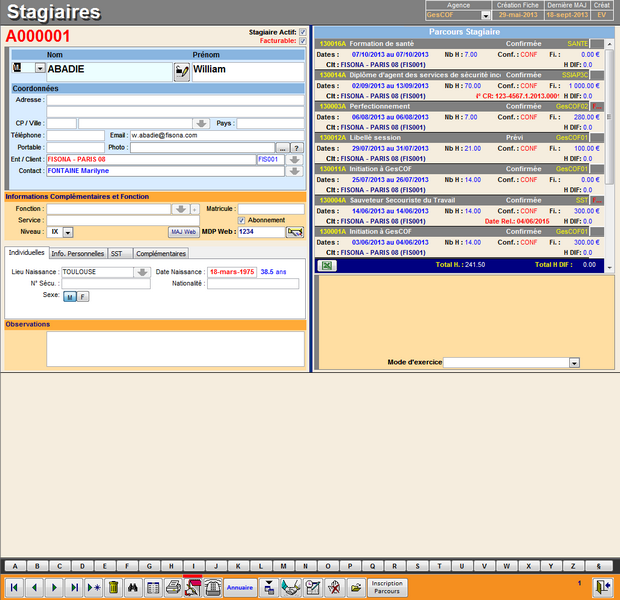Go to the first record
The image size is (620, 600).
[15, 587]
